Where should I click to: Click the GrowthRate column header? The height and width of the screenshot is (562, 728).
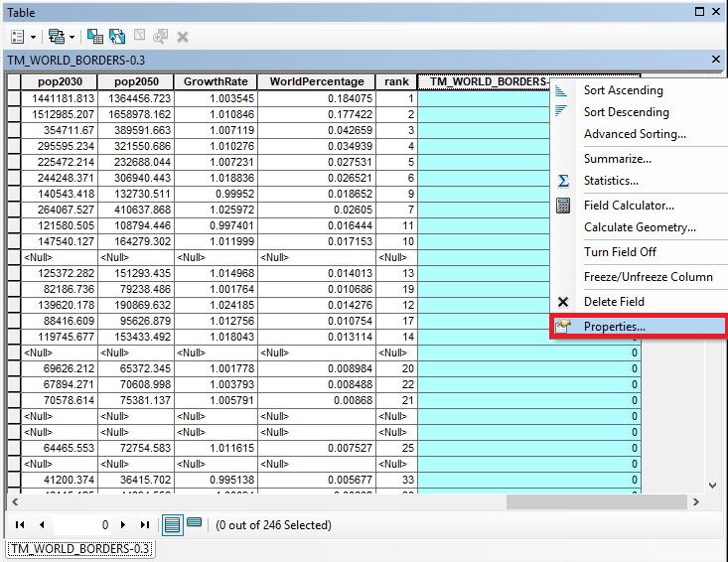(x=215, y=82)
